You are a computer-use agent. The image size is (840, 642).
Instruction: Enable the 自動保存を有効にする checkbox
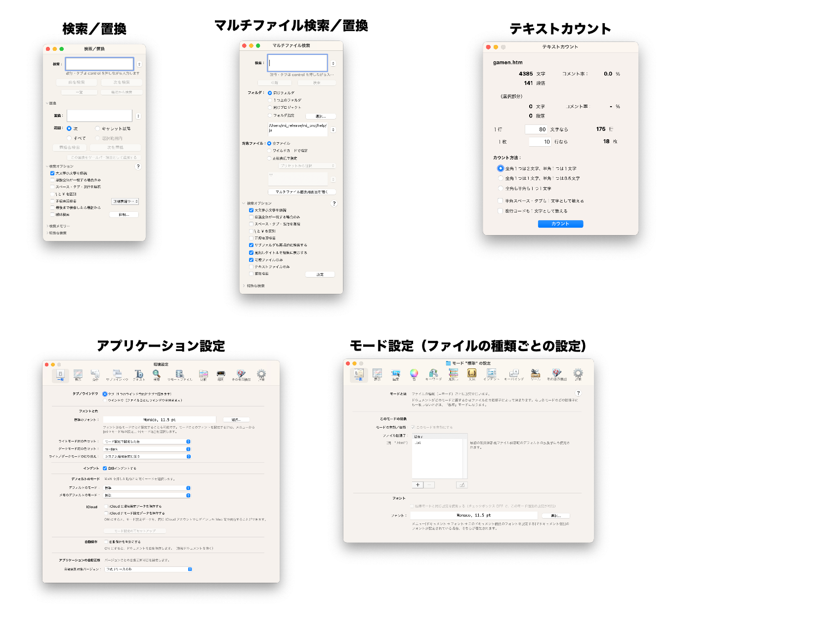click(106, 542)
